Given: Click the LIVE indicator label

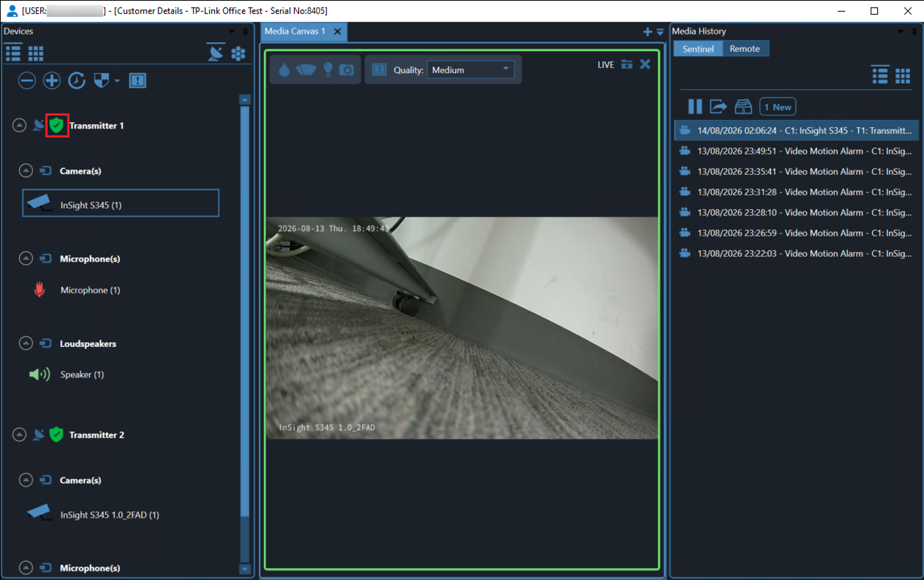Looking at the screenshot, I should [x=605, y=65].
